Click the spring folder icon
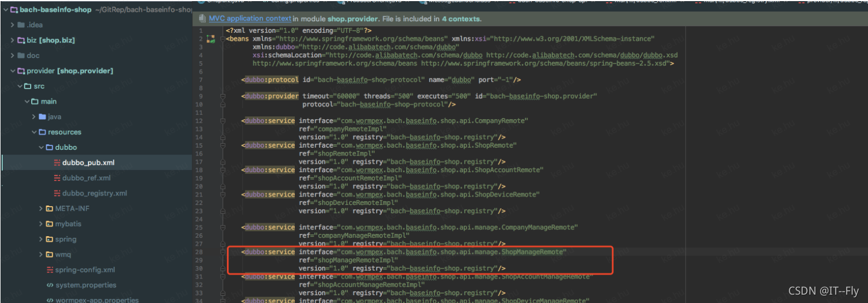Screen dimensions: 868x303 [49, 239]
